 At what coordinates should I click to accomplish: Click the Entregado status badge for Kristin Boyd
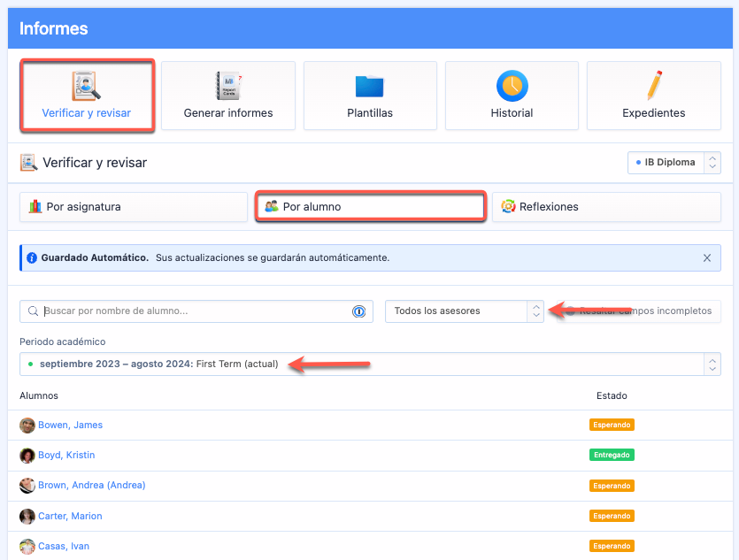612,456
